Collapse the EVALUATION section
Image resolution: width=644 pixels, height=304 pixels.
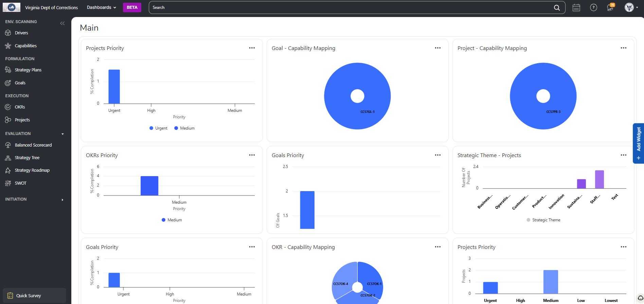tap(62, 134)
